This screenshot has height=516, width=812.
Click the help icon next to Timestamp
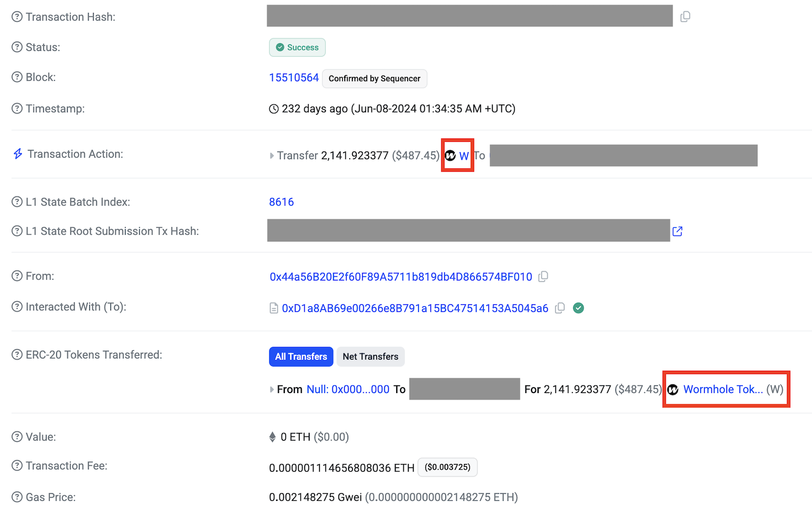point(17,109)
